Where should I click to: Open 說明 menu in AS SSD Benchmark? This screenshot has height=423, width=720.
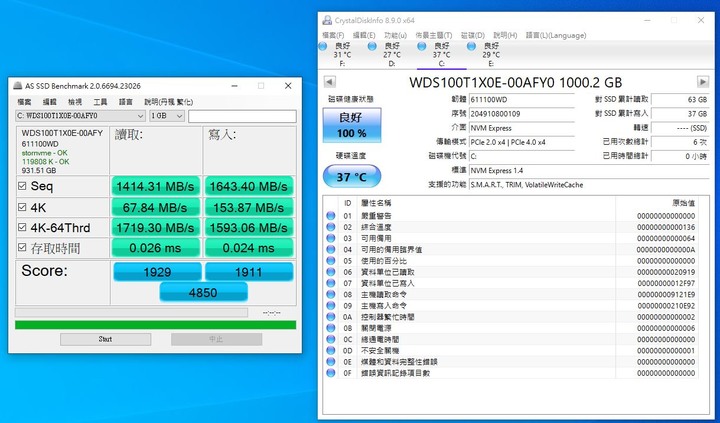[169, 102]
